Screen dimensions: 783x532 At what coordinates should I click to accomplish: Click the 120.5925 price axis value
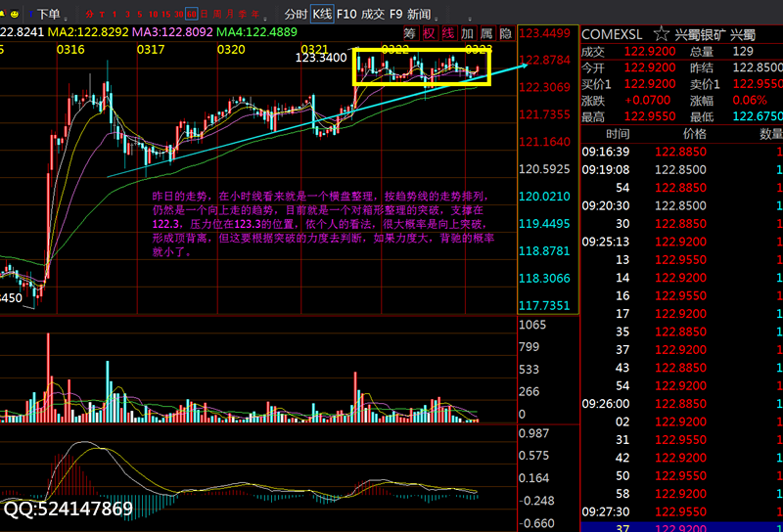click(x=544, y=169)
